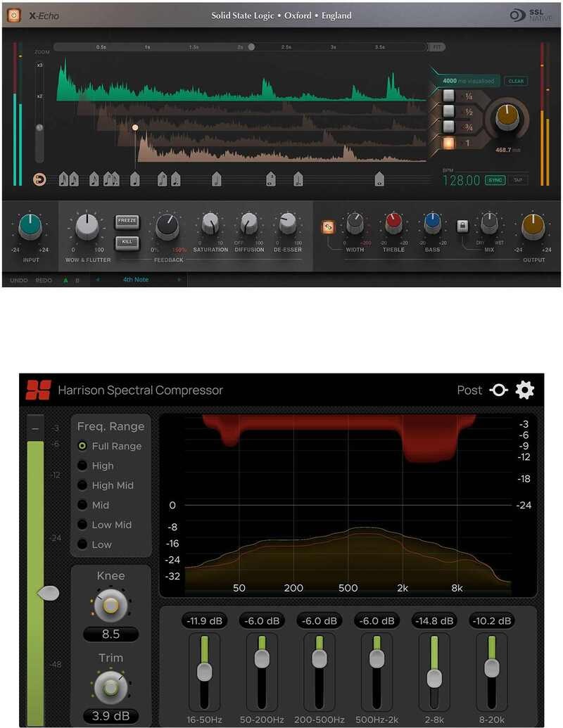The image size is (563, 728).
Task: Disable the active 1 beat tap
Action: click(x=448, y=142)
